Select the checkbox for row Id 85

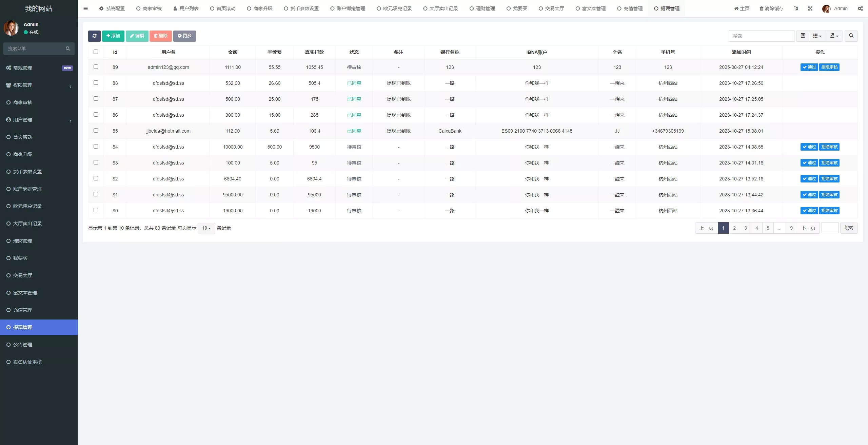pos(96,131)
